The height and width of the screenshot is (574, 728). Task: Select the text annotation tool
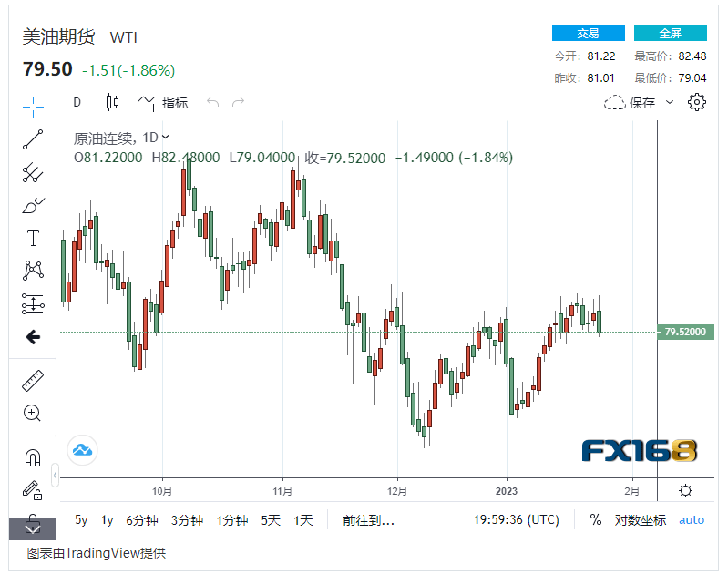pos(33,238)
